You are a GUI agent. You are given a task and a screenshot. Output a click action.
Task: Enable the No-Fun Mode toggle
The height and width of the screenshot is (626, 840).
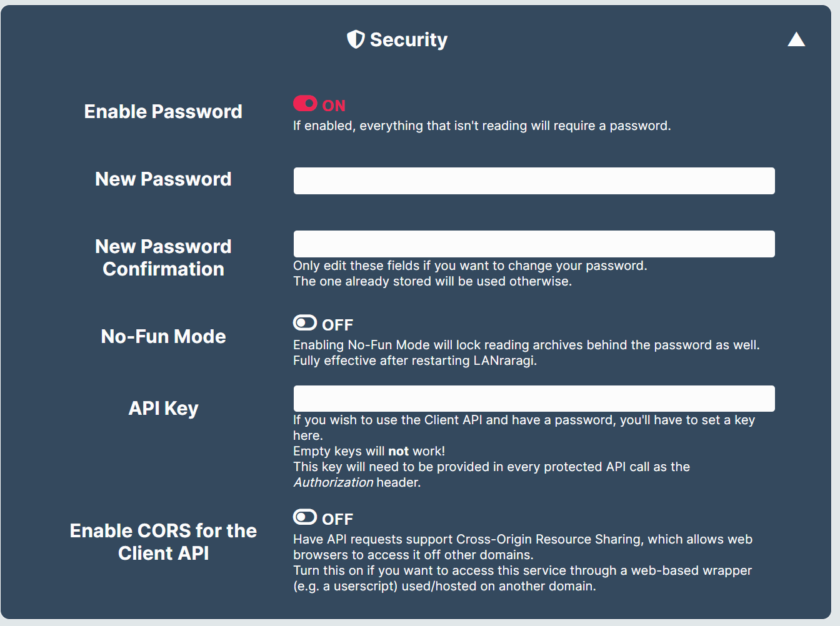click(x=305, y=322)
